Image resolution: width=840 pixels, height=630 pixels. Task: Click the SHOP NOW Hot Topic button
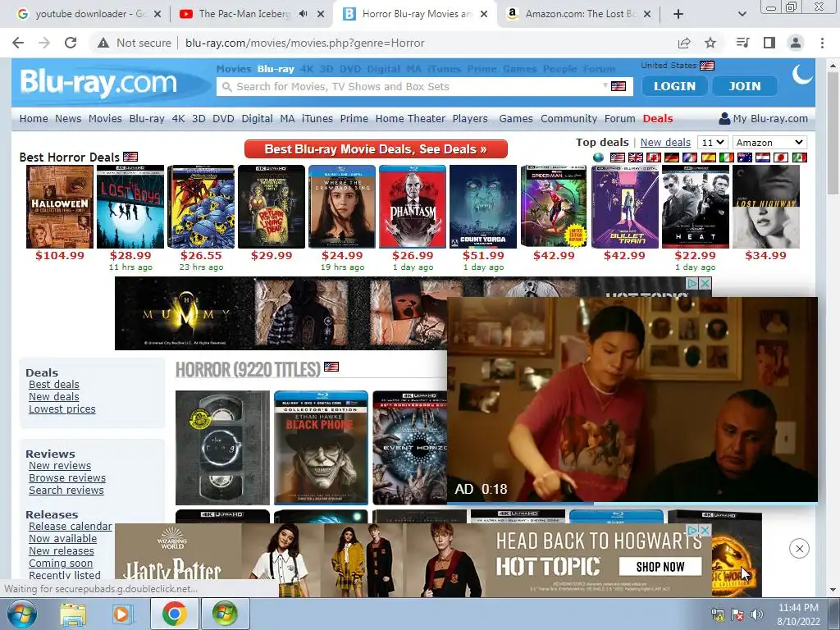[660, 566]
